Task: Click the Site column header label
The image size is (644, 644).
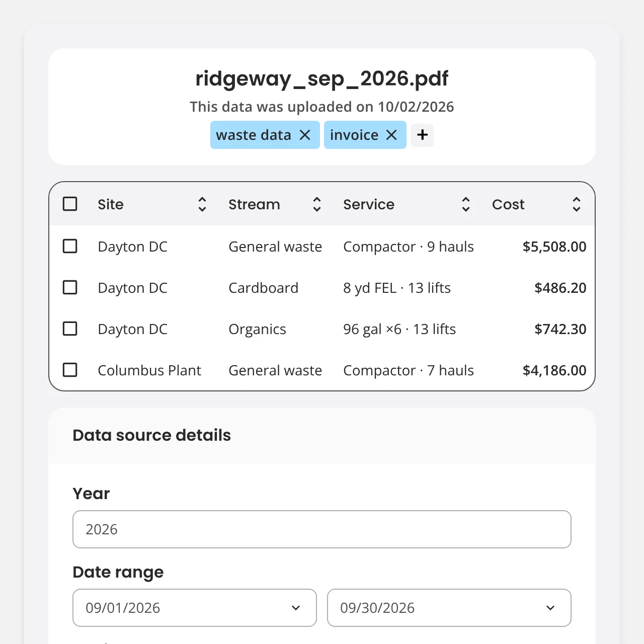Action: point(111,204)
